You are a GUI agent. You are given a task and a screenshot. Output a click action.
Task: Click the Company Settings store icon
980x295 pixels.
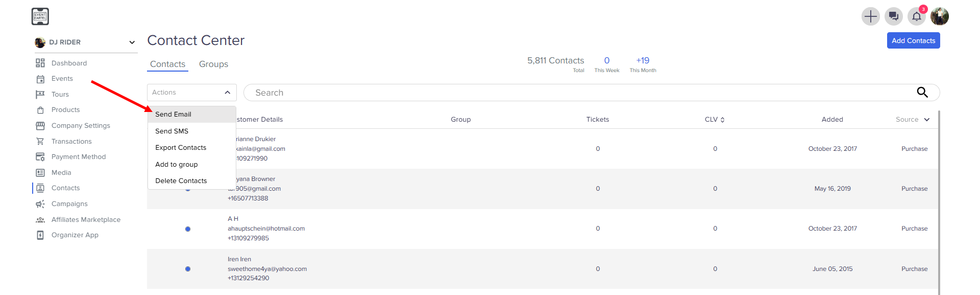click(x=40, y=126)
